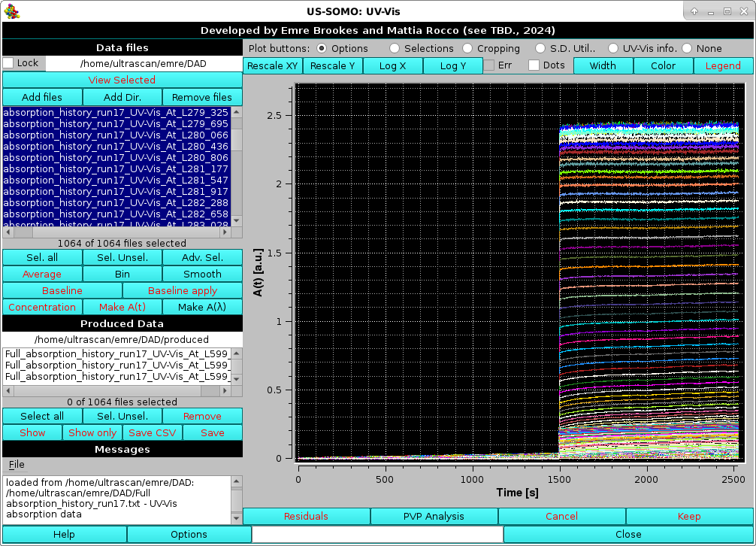The image size is (756, 546).
Task: Save produced data with Save CSV
Action: pos(152,432)
